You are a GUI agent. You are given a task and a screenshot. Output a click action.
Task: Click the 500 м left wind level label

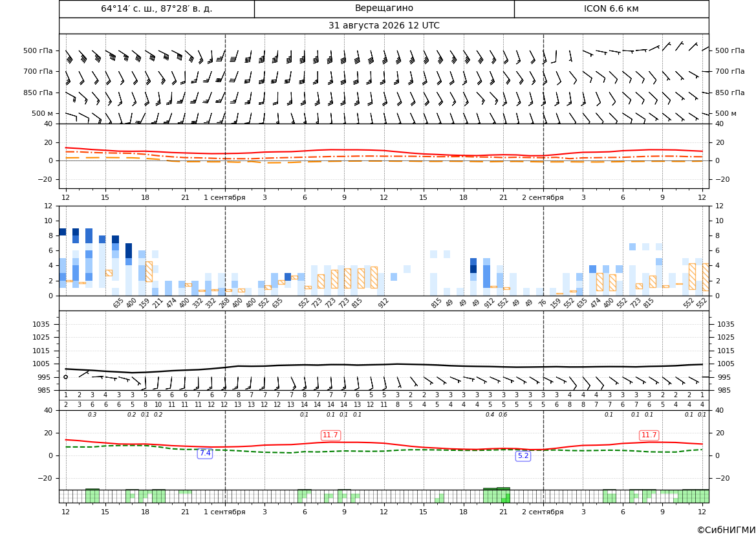click(43, 113)
